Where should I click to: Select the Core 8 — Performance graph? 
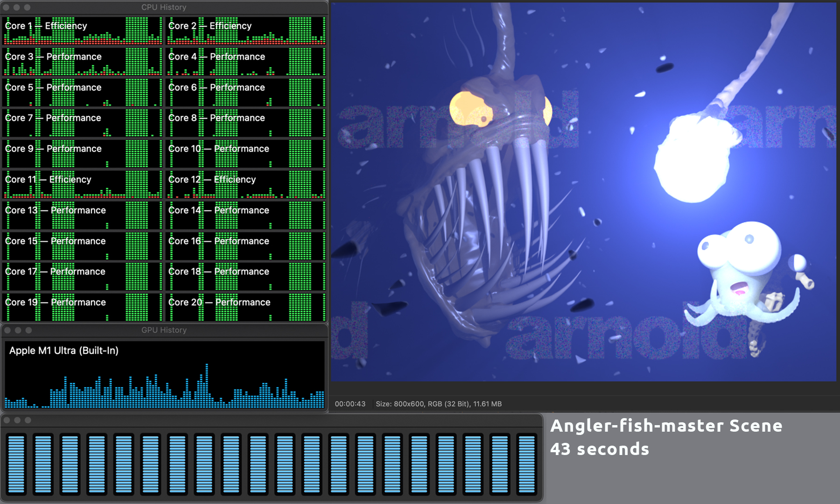(246, 123)
